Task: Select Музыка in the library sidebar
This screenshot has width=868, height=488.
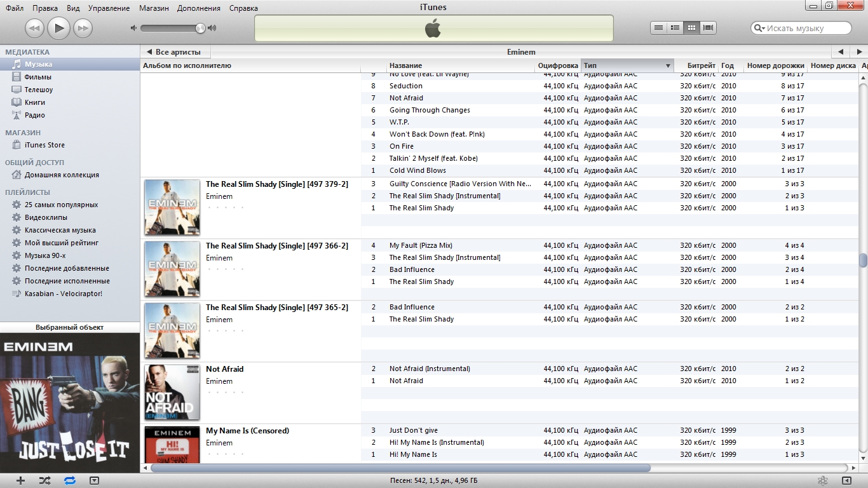Action: pyautogui.click(x=70, y=64)
